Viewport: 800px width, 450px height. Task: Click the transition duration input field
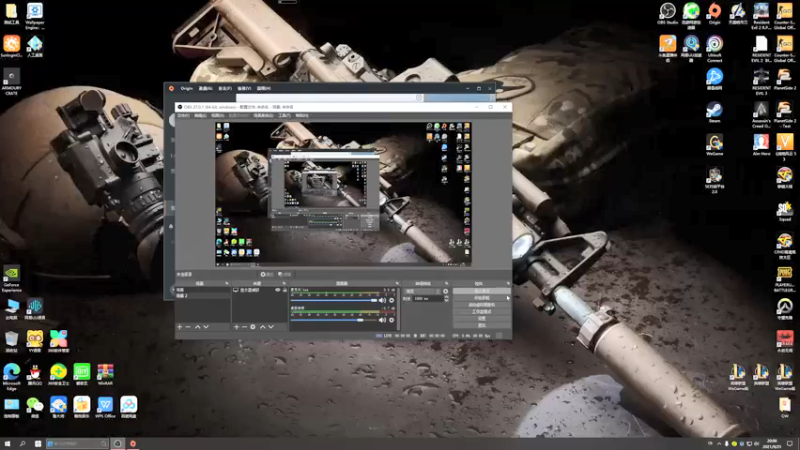click(x=428, y=298)
